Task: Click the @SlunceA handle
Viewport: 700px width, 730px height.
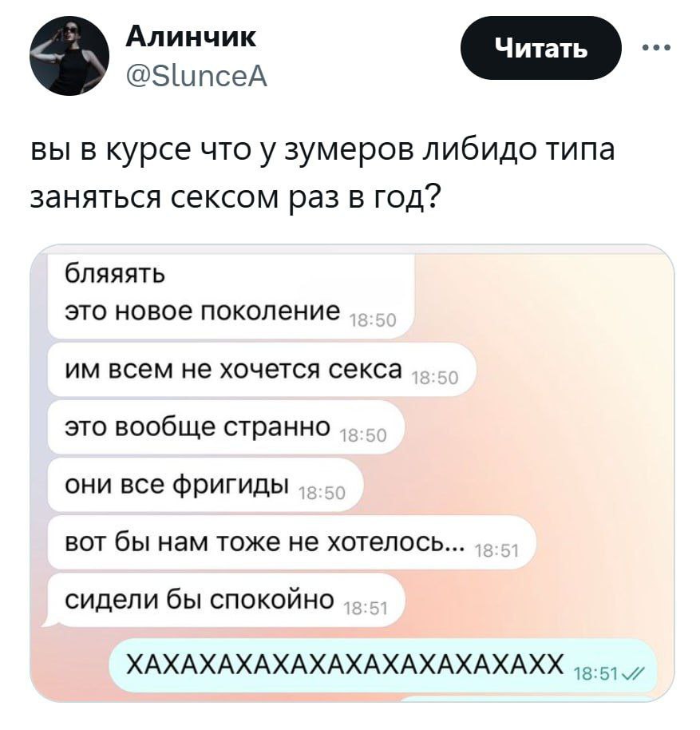Action: (x=196, y=77)
